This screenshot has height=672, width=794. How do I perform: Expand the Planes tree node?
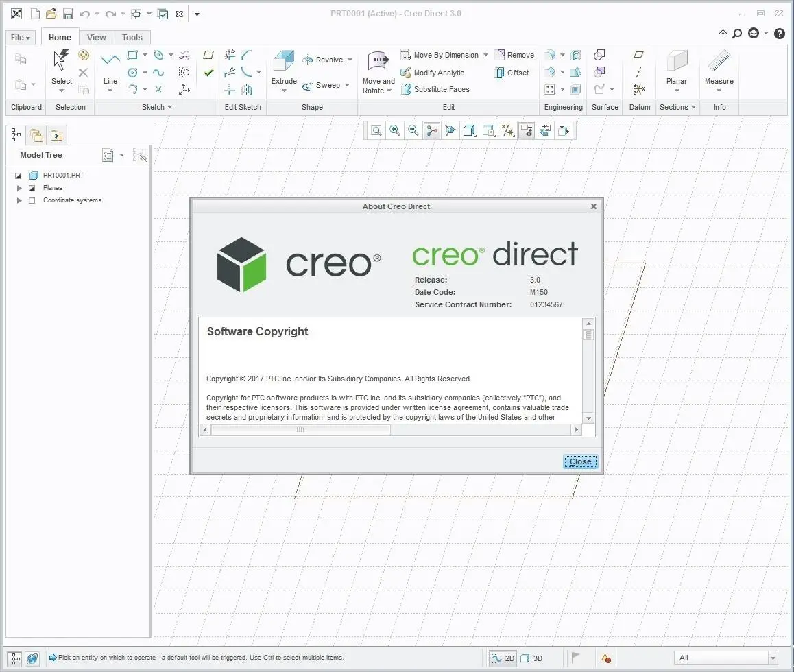[19, 188]
